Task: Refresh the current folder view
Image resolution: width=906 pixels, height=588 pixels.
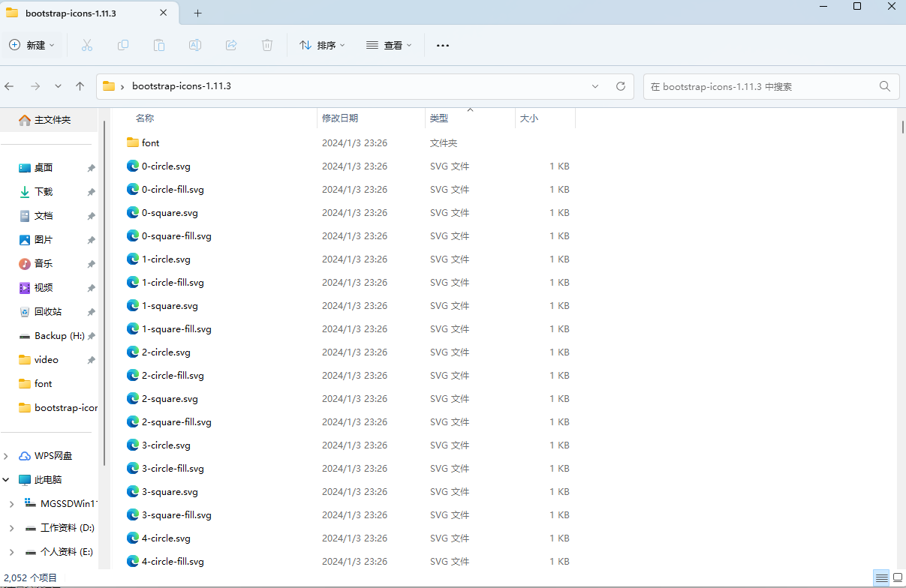Action: click(621, 86)
